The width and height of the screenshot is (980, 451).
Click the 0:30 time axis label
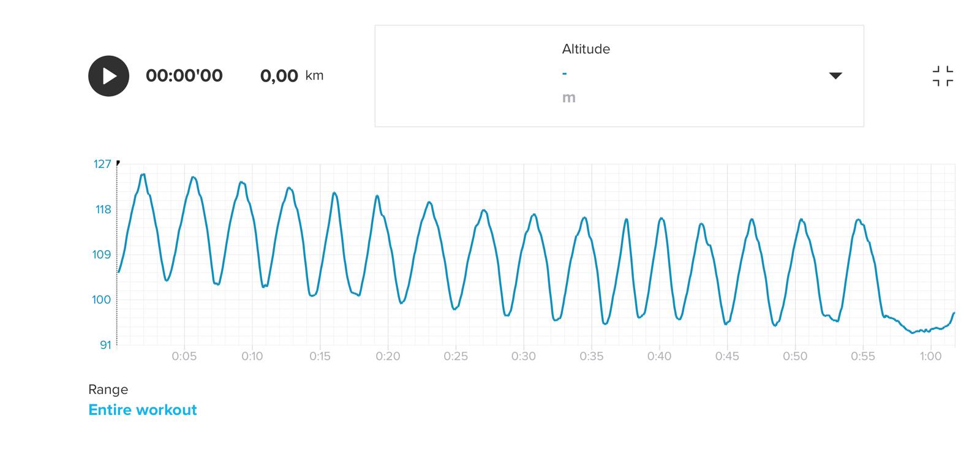524,357
